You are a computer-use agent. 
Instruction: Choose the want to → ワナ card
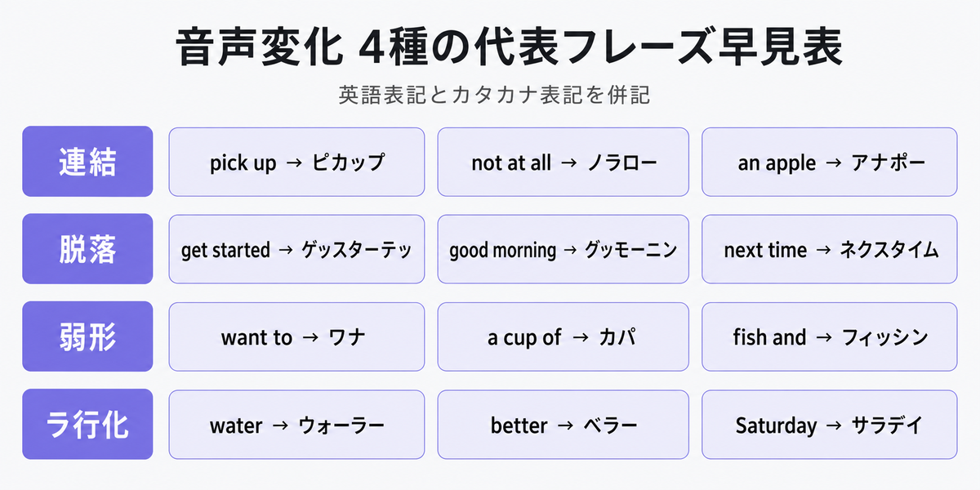click(x=296, y=336)
